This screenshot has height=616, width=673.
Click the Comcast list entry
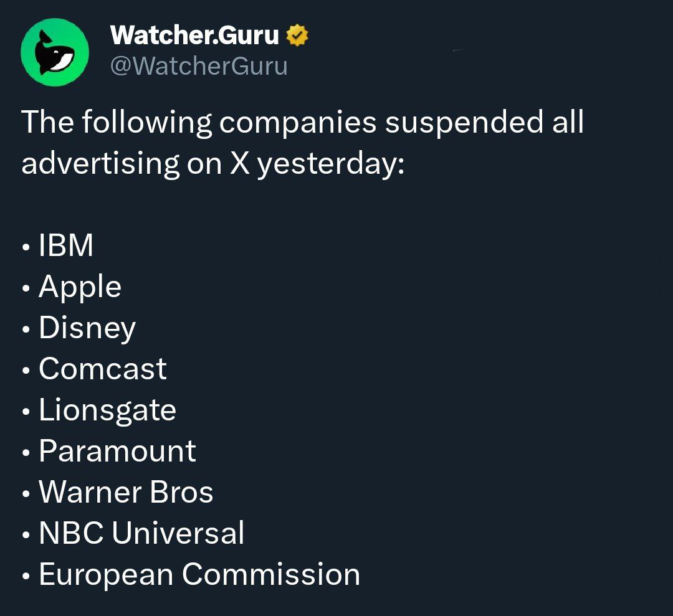pos(103,369)
